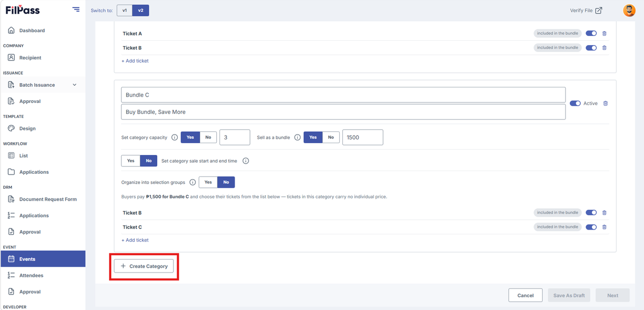
Task: Click the Ticket A row label
Action: pos(132,34)
